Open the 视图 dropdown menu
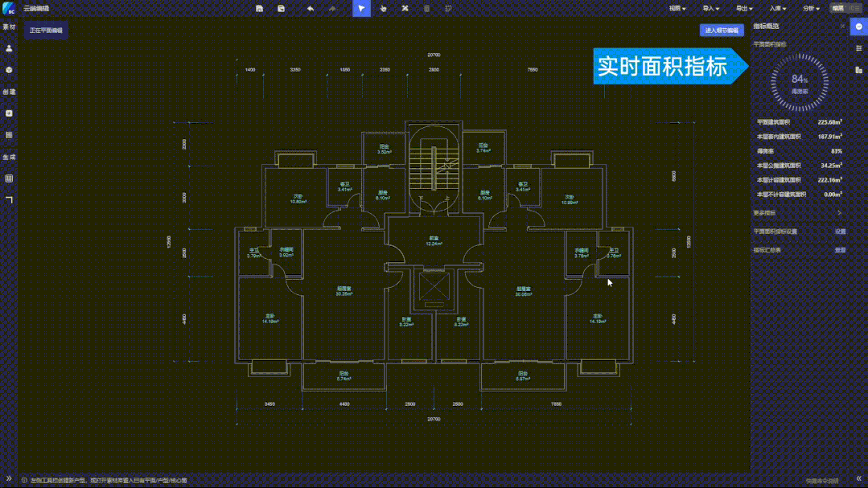The height and width of the screenshot is (488, 868). (x=677, y=8)
